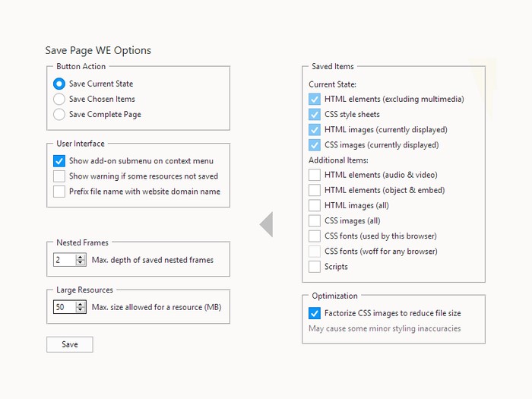
Task: Increase nested frames depth with up arrow
Action: click(x=81, y=257)
